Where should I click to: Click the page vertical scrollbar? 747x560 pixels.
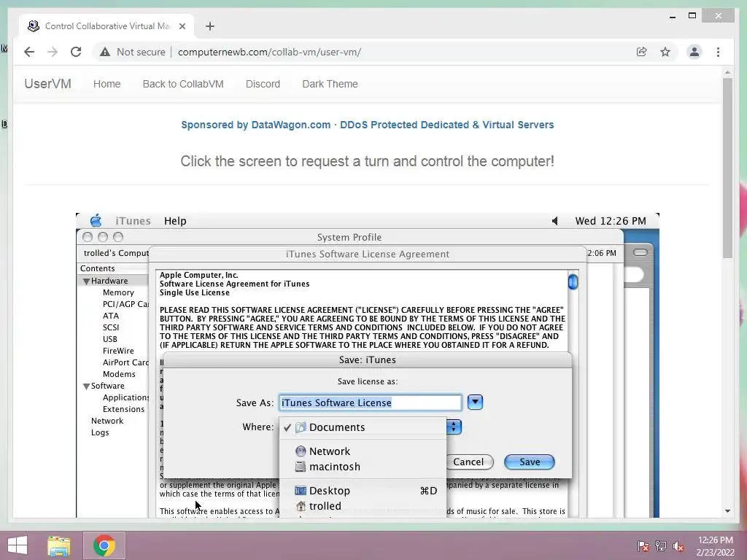click(727, 169)
